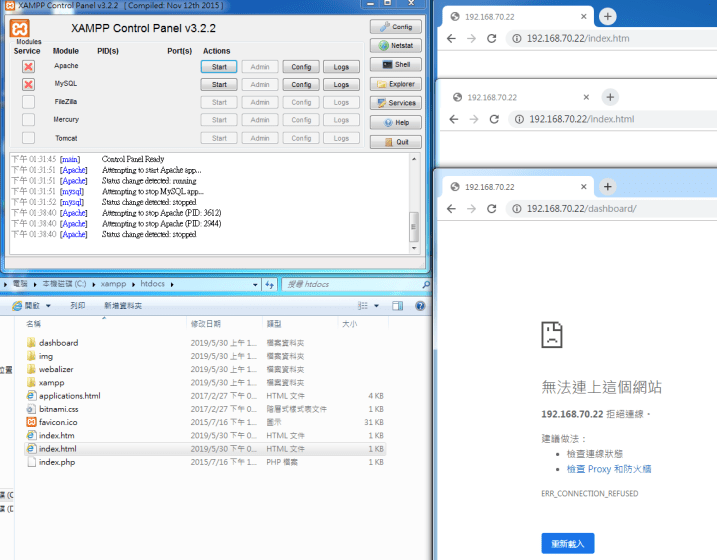Open the XAMPP Shell
Viewport: 717px width, 560px height.
(x=395, y=65)
